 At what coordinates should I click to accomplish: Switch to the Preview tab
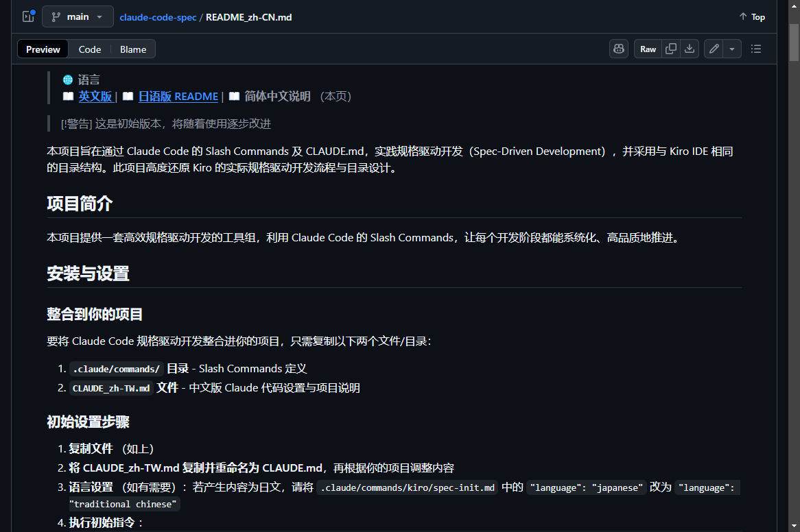pos(43,49)
